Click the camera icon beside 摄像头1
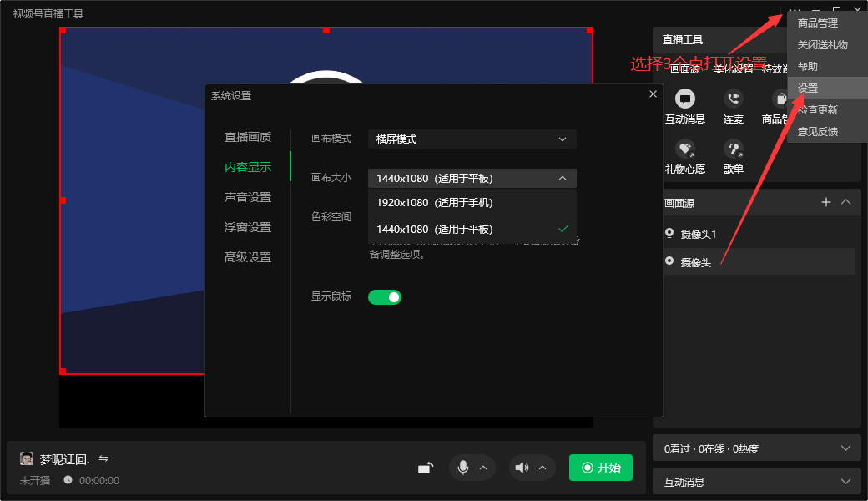 pyautogui.click(x=670, y=234)
